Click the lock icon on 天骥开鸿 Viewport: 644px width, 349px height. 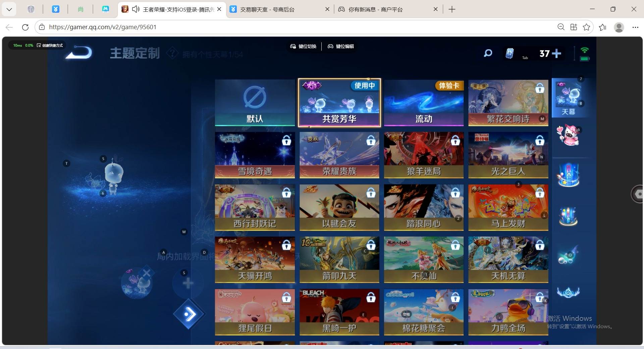286,245
